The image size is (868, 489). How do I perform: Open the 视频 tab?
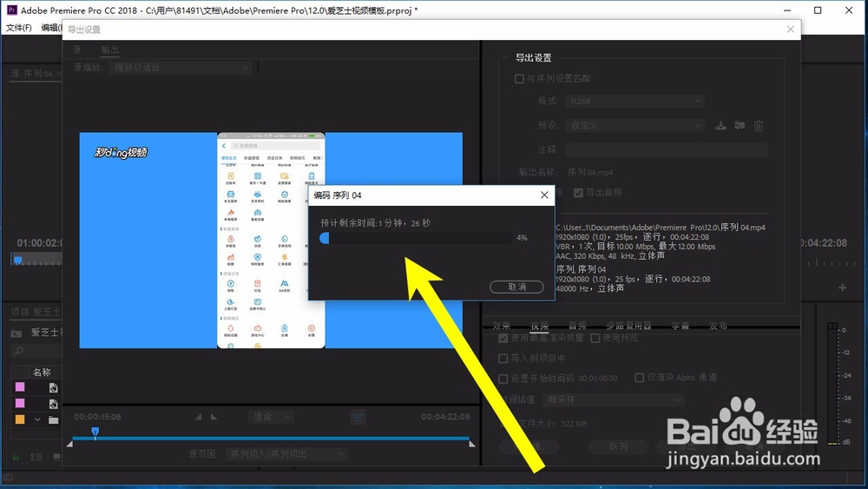pyautogui.click(x=539, y=326)
